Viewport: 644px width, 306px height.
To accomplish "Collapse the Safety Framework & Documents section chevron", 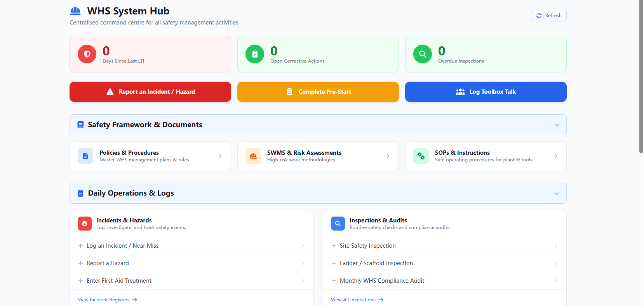I will (557, 125).
